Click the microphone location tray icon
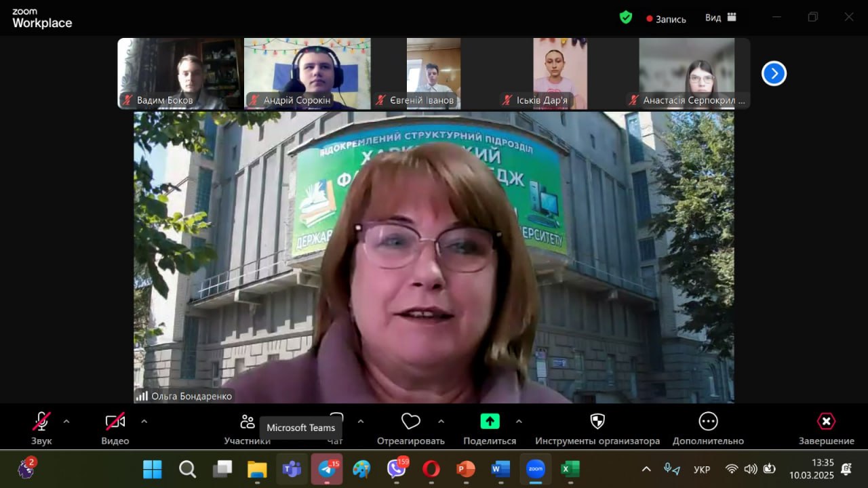Viewport: 868px width, 488px height. click(x=672, y=469)
